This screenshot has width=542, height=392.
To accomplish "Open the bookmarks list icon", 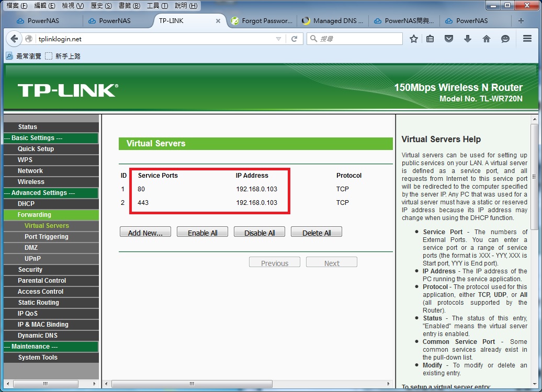I will point(430,39).
